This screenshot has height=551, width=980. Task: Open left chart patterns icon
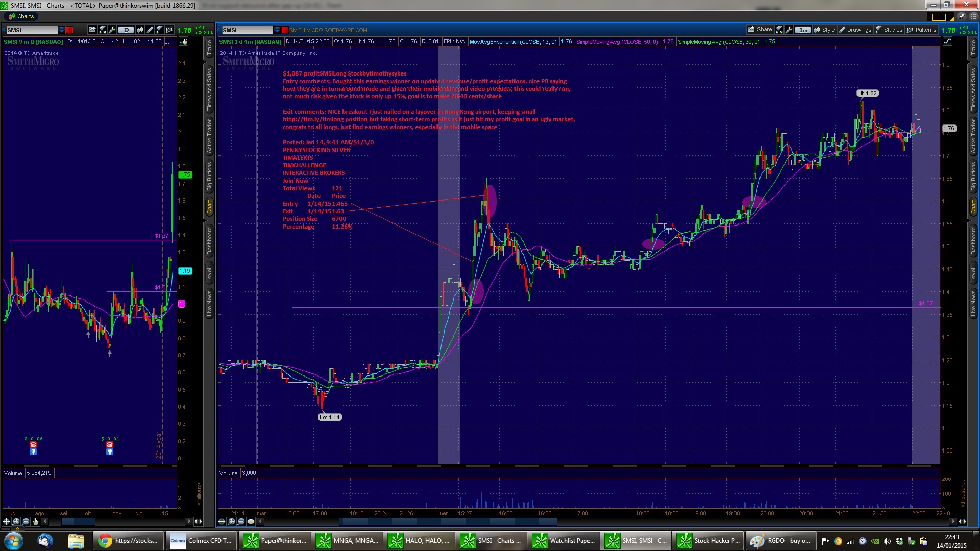[169, 30]
